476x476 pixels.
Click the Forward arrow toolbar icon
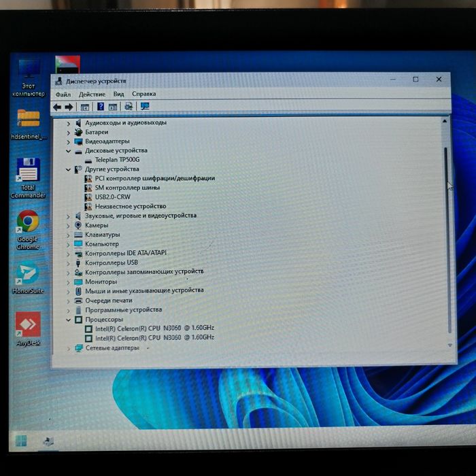tap(69, 107)
